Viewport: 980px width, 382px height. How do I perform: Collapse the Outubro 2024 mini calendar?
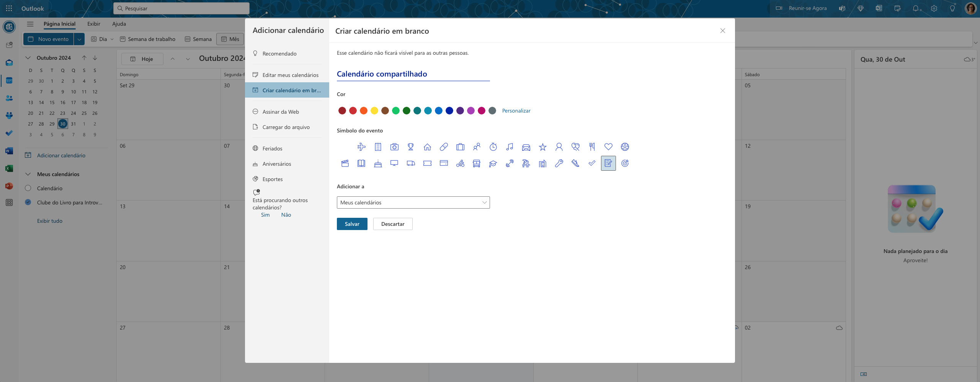point(27,57)
